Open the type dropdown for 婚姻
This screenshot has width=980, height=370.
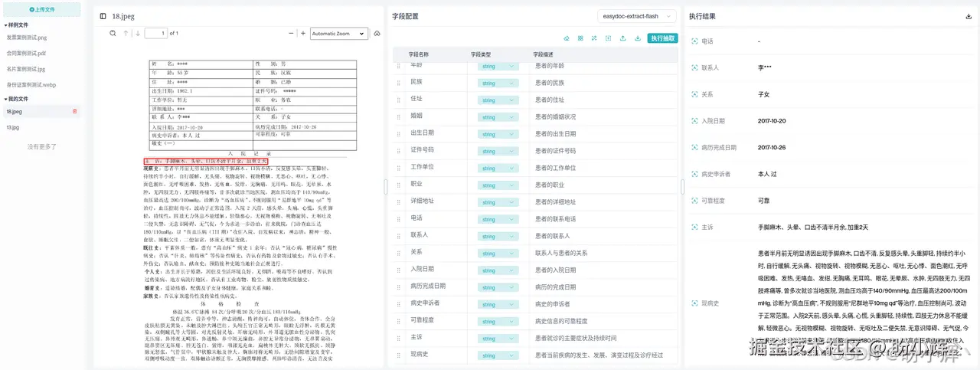[x=498, y=117]
